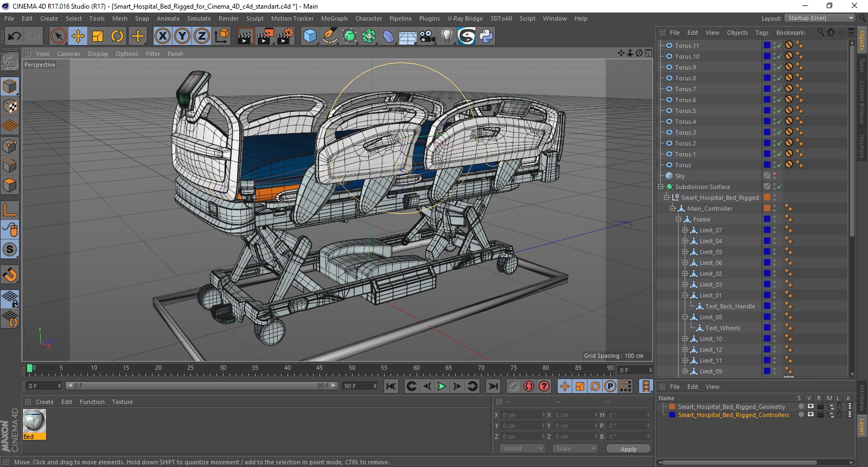Click the Object Manager search icon
The height and width of the screenshot is (467, 868).
(x=821, y=32)
